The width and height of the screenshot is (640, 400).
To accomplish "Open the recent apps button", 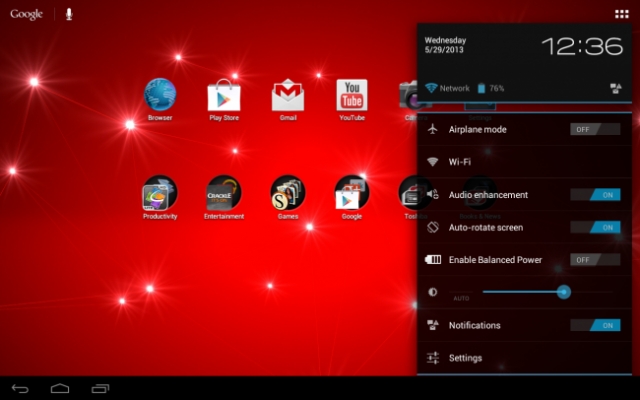I will [100, 387].
